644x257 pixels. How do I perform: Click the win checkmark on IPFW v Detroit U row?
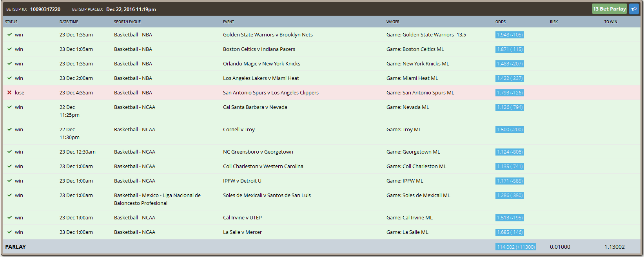pos(9,181)
